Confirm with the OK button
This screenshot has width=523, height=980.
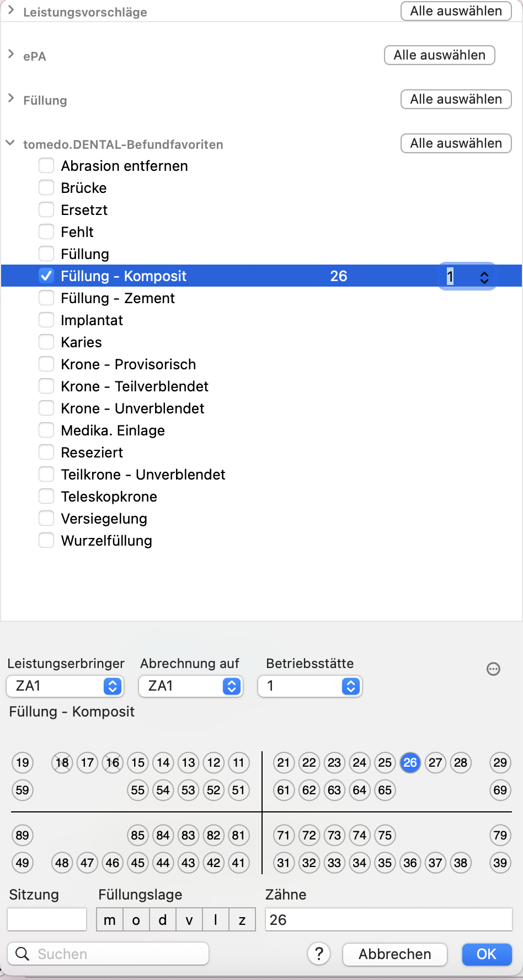(487, 954)
